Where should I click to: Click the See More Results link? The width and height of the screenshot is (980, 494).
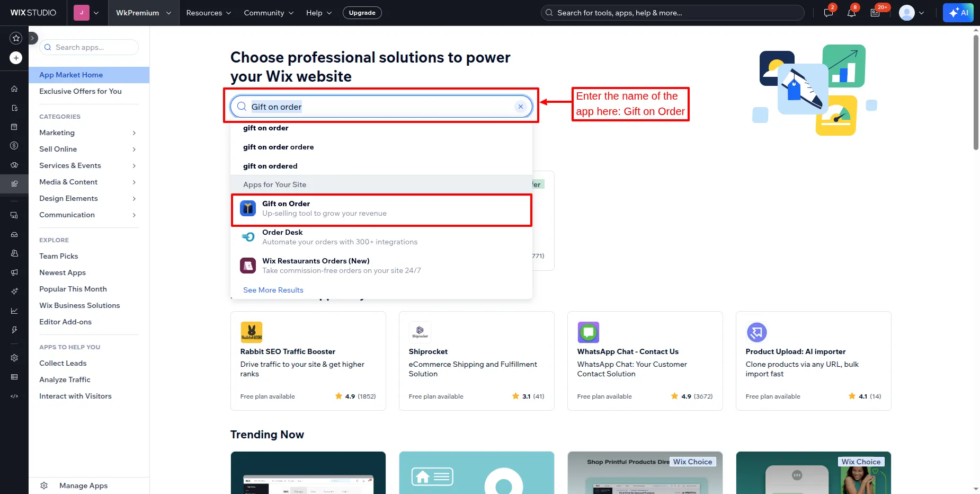click(x=273, y=290)
